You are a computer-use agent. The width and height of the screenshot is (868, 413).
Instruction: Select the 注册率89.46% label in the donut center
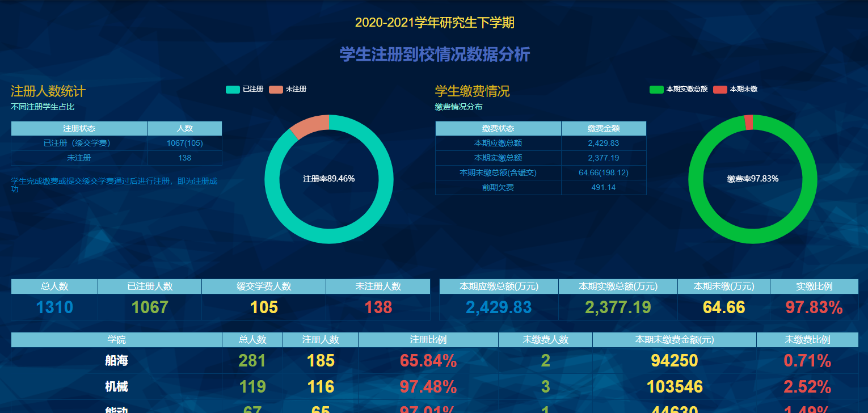click(x=328, y=179)
